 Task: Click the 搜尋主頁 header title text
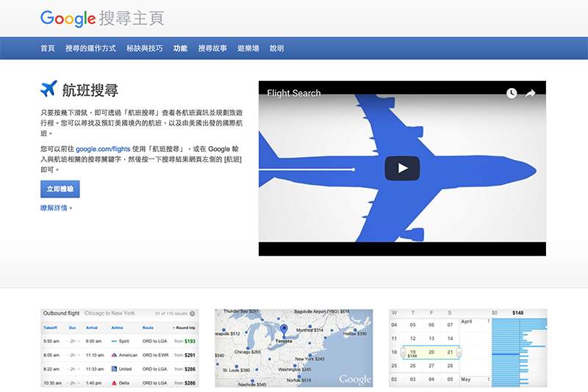pos(131,18)
